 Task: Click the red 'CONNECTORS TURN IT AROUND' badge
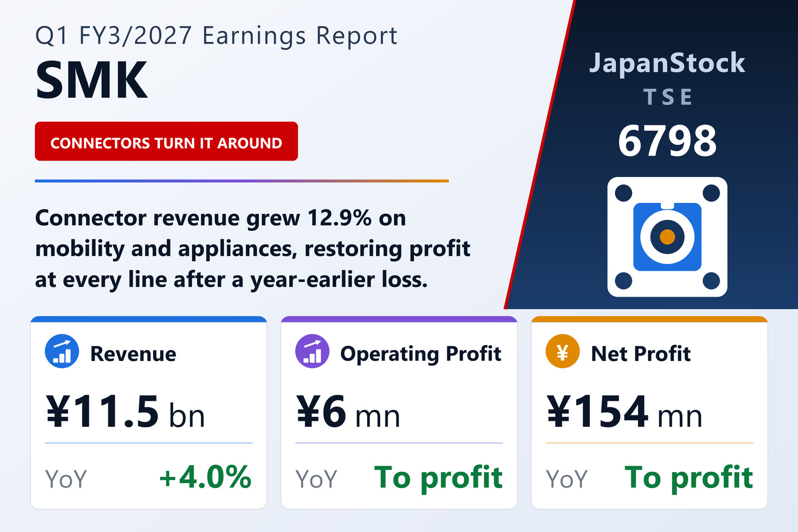(166, 141)
